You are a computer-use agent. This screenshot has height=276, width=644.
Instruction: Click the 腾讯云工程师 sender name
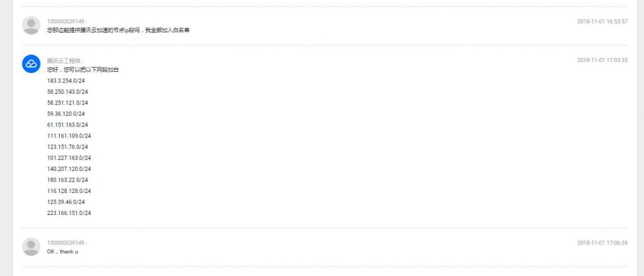tap(64, 60)
